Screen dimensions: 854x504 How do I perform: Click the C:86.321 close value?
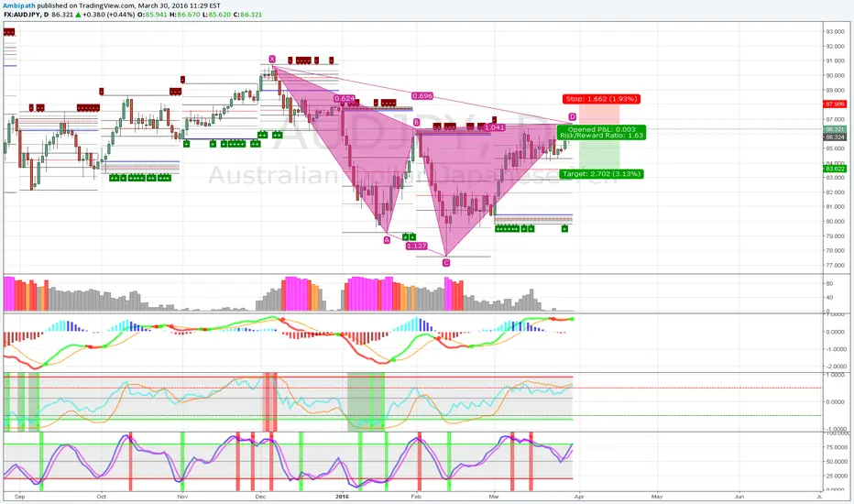click(247, 14)
